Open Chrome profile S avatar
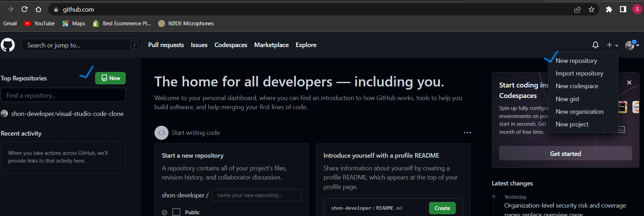 point(637,9)
